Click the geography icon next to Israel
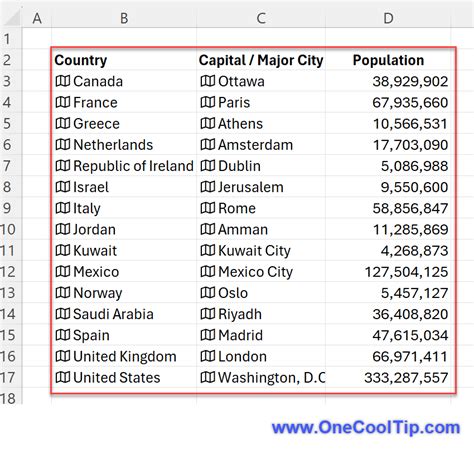Viewport: 474px width, 450px height. [63, 187]
